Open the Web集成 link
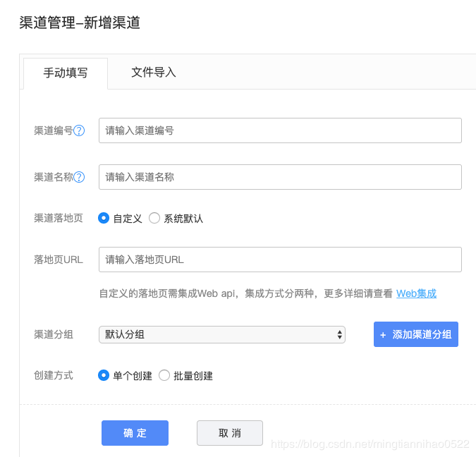This screenshot has width=476, height=457. coord(416,293)
